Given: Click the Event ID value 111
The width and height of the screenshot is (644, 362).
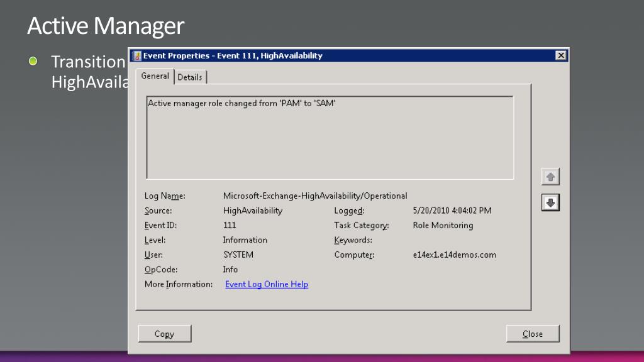Looking at the screenshot, I should [x=230, y=226].
